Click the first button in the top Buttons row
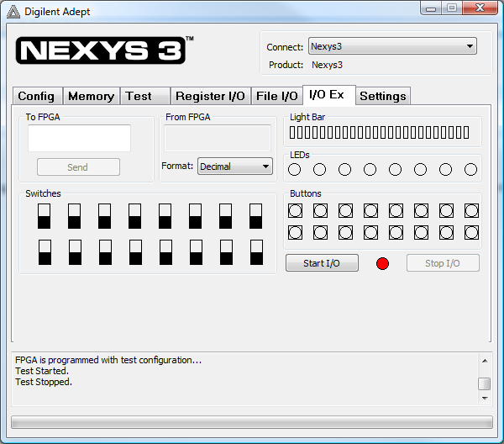 tap(295, 211)
